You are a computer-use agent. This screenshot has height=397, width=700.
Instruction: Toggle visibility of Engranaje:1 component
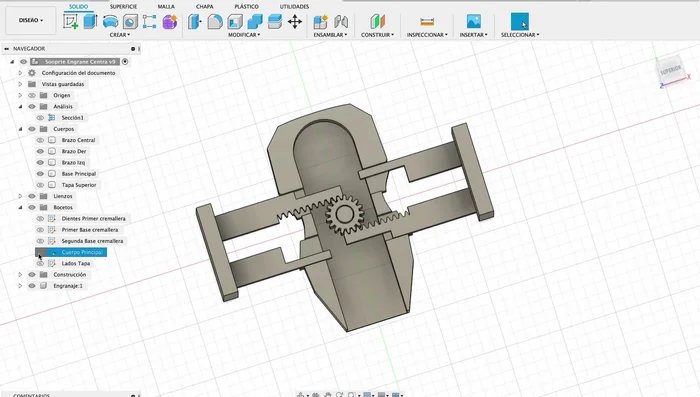tap(32, 286)
